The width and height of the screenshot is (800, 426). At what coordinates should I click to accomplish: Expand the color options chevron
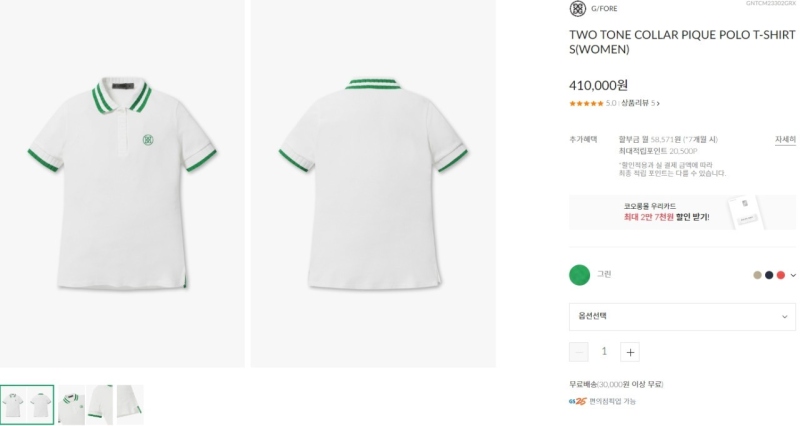pos(792,275)
